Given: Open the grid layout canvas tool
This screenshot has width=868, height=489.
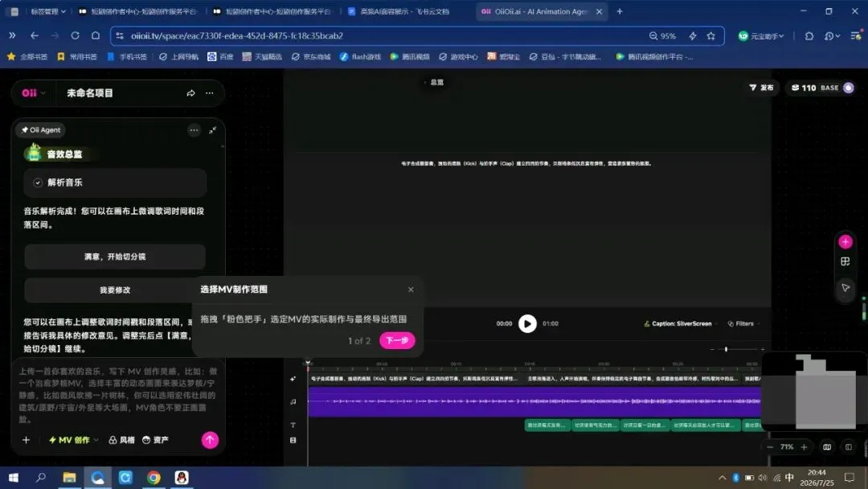Looking at the screenshot, I should coord(845,261).
